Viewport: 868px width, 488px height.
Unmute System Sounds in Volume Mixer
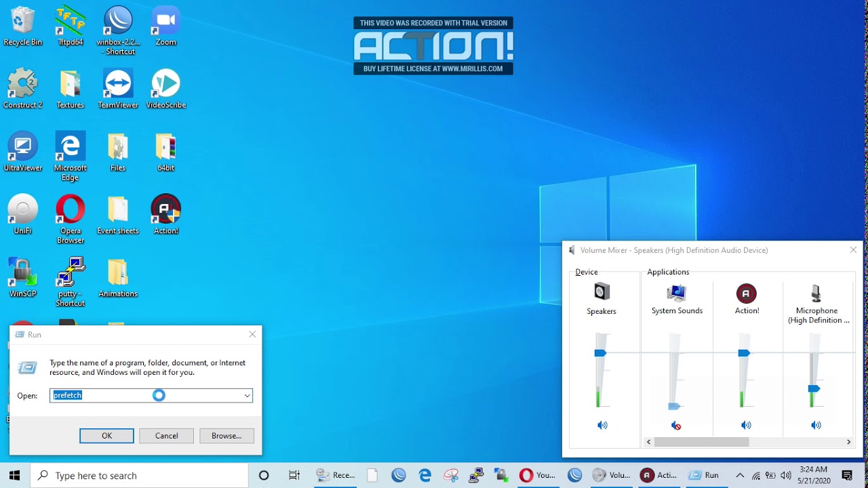676,425
